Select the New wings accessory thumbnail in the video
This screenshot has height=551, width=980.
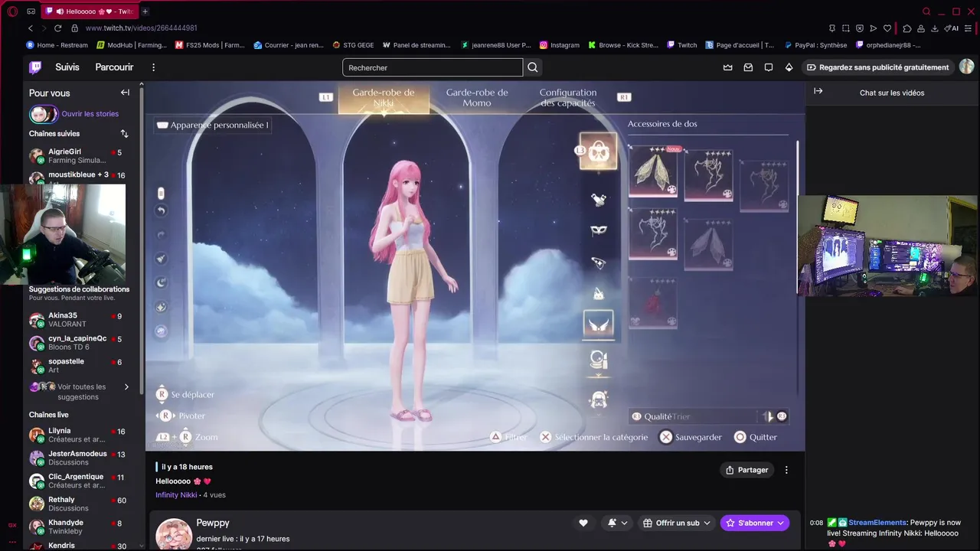653,172
